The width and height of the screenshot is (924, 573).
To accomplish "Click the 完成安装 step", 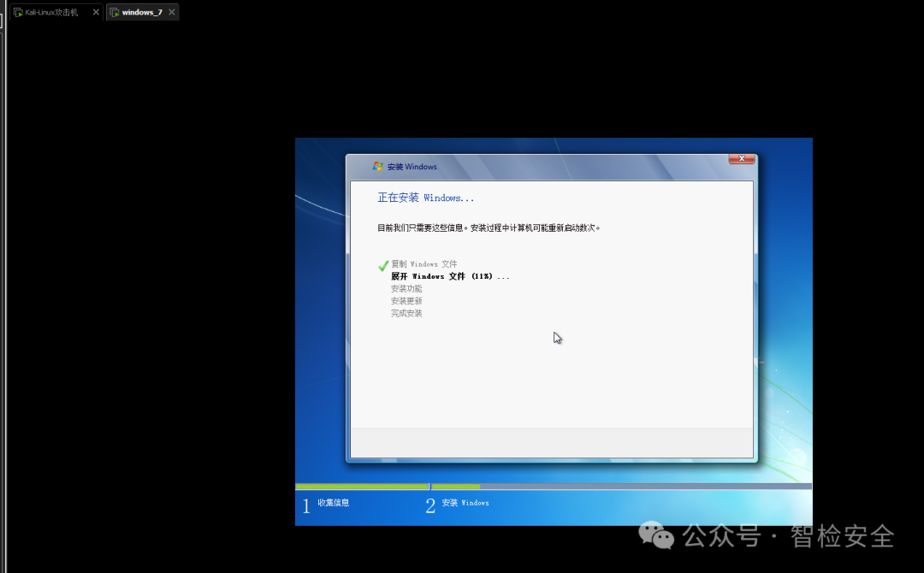I will point(406,313).
